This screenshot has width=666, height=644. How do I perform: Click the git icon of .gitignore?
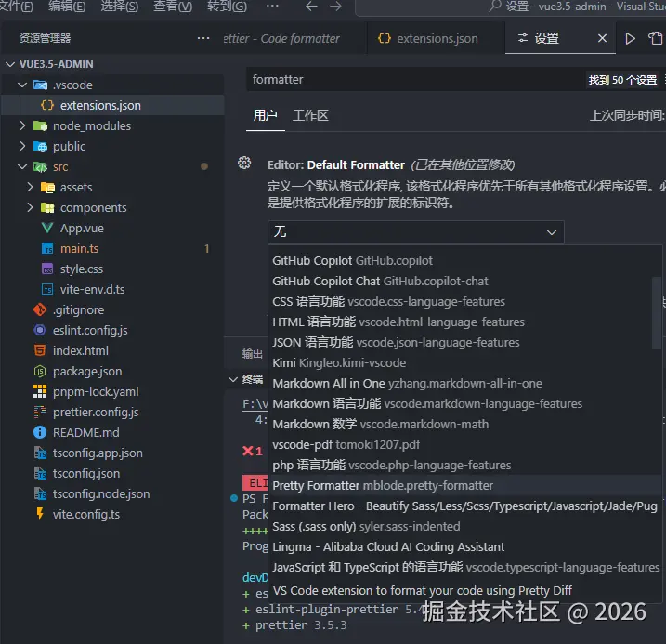pyautogui.click(x=40, y=309)
